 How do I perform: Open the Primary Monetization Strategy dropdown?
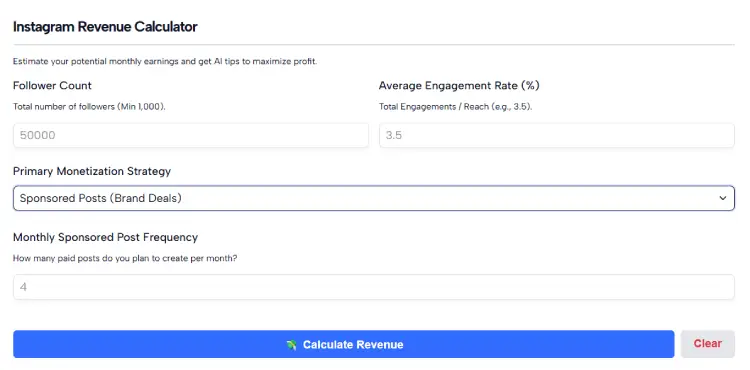pos(374,198)
